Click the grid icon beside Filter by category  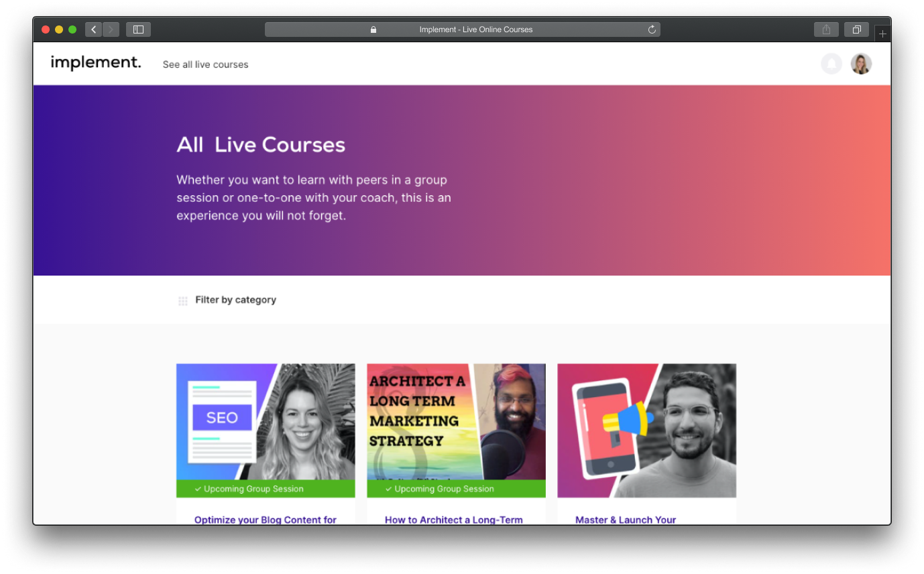(182, 301)
